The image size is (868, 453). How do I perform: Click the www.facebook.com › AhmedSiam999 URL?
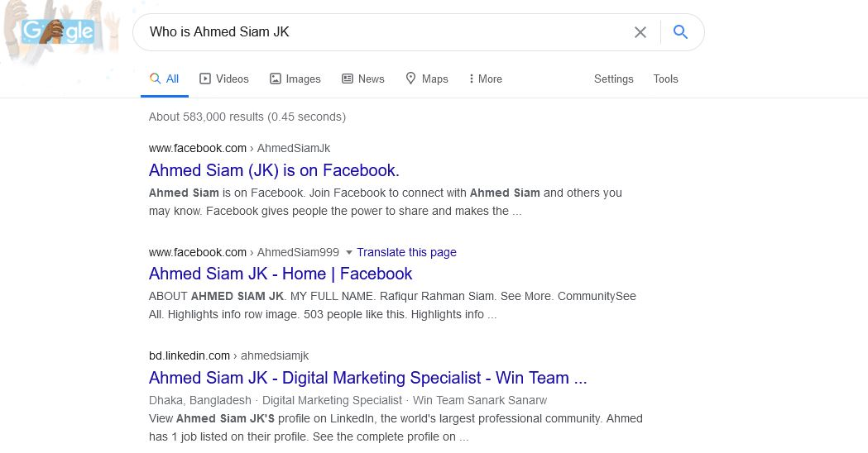(243, 252)
